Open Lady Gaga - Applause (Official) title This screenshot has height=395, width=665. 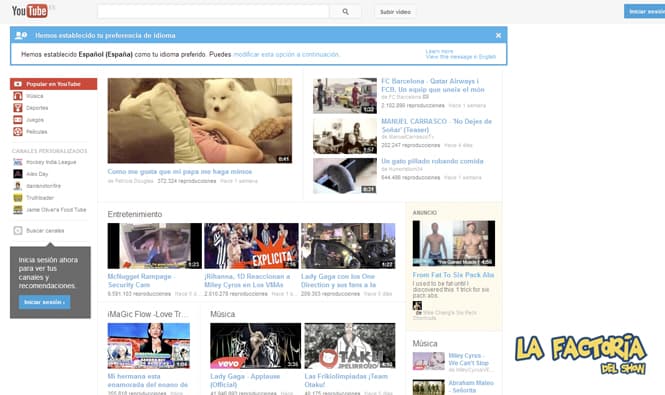(245, 381)
